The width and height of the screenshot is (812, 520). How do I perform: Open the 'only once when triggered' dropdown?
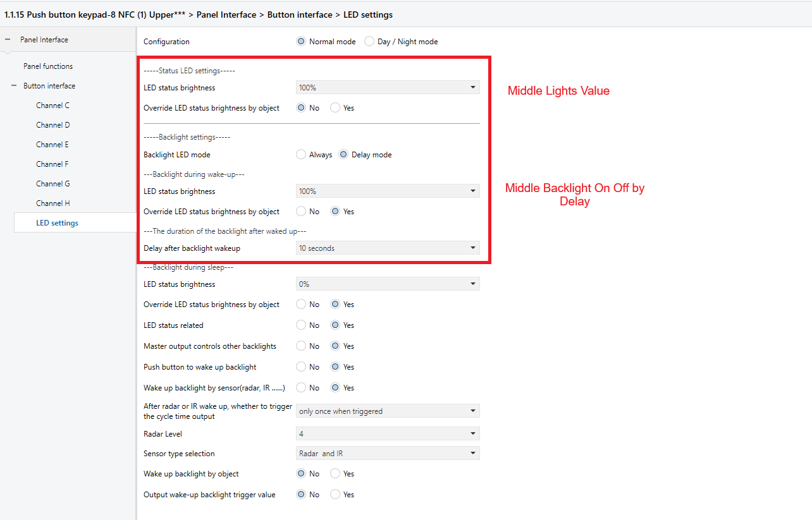coord(387,411)
